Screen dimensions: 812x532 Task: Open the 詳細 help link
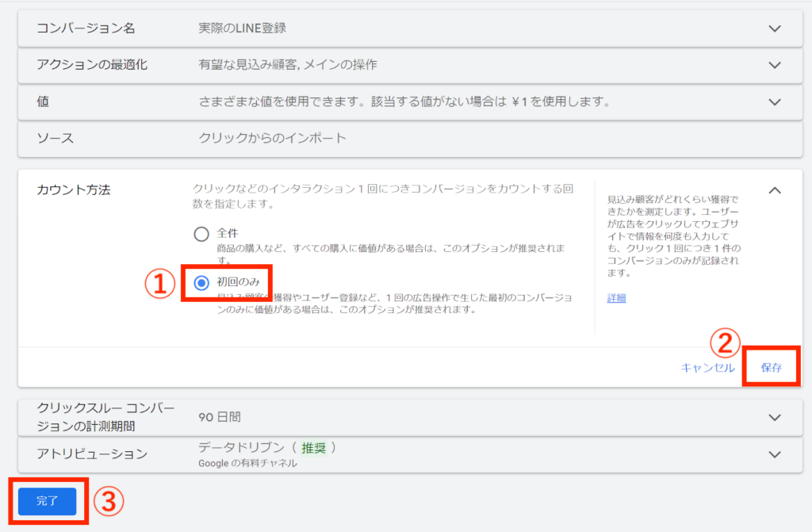(616, 298)
